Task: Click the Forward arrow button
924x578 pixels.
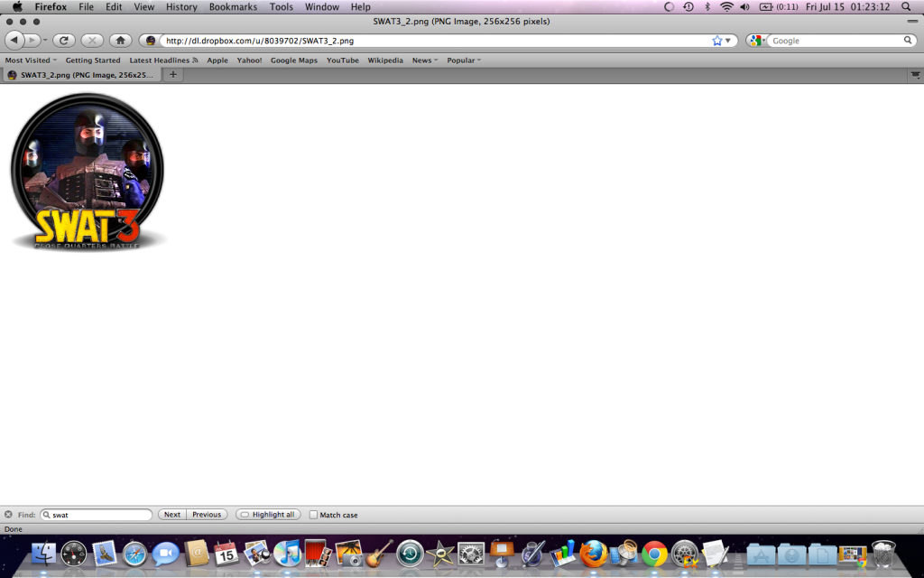Action: point(32,40)
